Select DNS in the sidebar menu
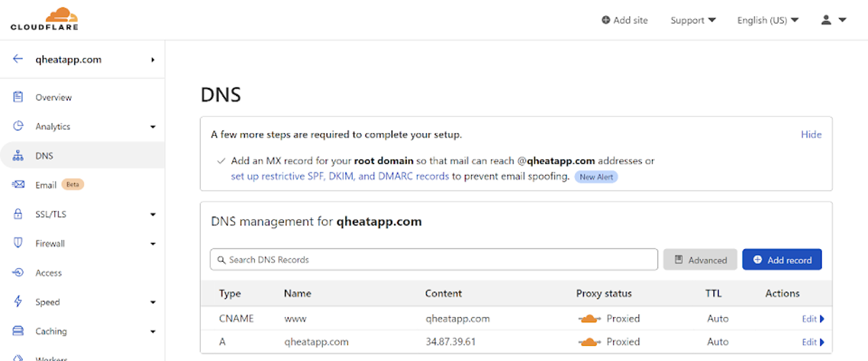This screenshot has width=868, height=361. point(82,155)
